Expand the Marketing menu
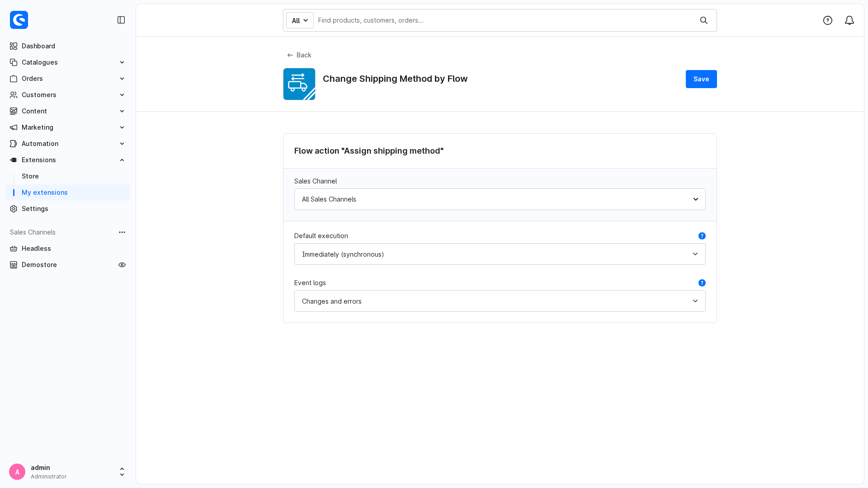 point(68,127)
